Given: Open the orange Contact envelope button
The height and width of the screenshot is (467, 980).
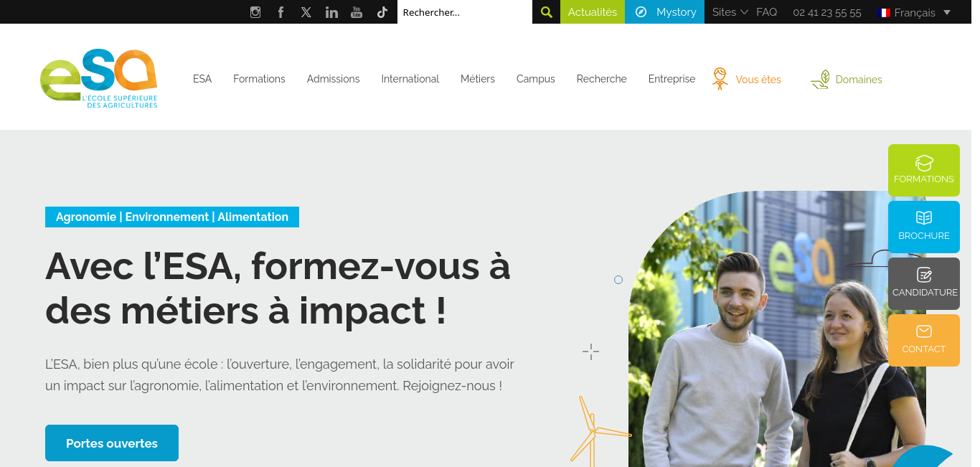Looking at the screenshot, I should pos(923,340).
